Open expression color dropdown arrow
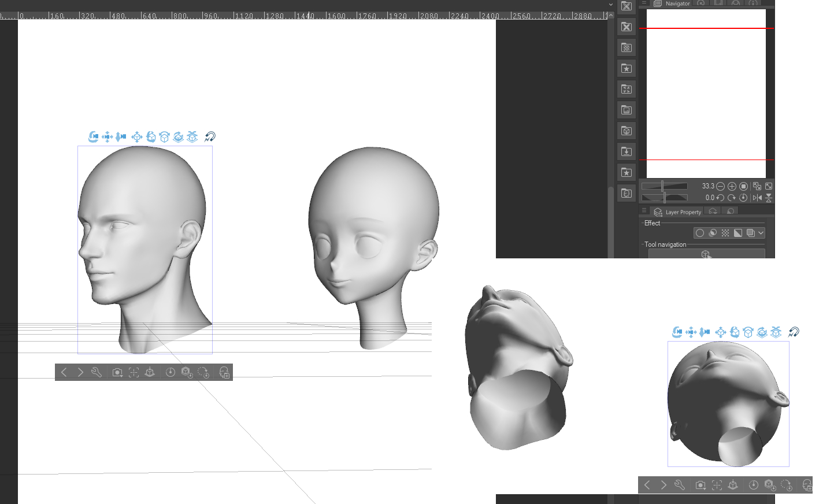The height and width of the screenshot is (504, 834). [x=761, y=233]
